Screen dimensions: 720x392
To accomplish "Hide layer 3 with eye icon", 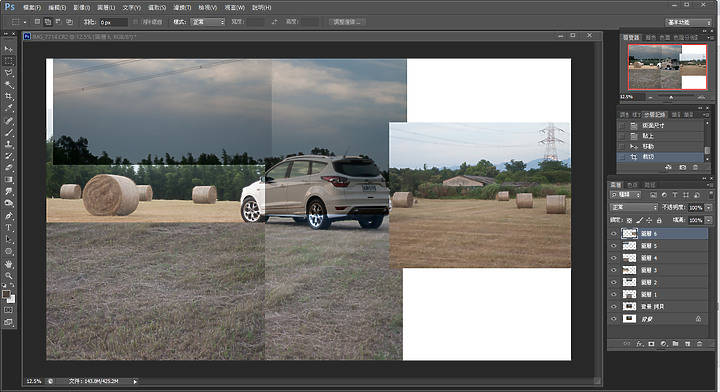I will coord(614,270).
